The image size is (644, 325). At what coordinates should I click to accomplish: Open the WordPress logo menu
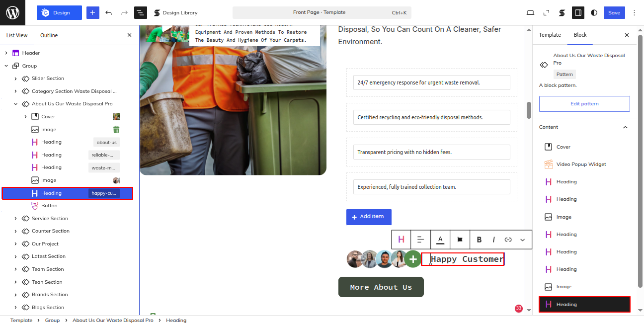click(x=12, y=12)
